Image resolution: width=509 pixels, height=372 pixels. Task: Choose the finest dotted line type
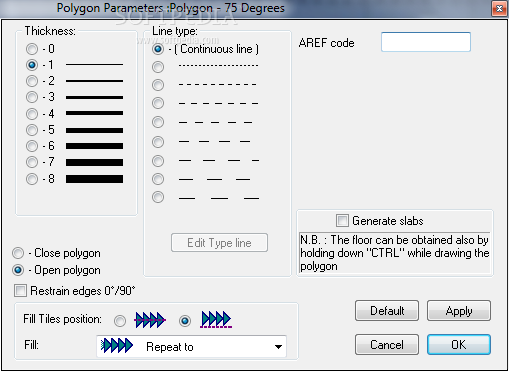point(158,67)
